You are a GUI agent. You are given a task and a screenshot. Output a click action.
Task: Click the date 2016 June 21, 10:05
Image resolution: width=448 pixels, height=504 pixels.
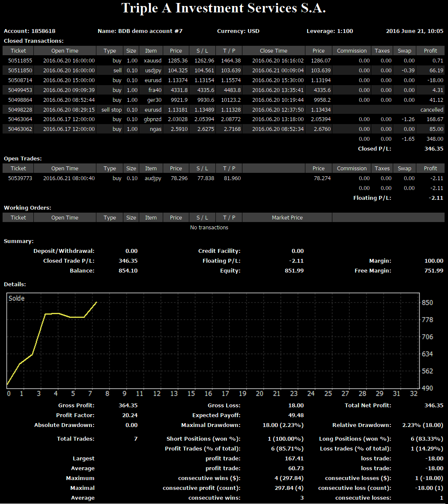415,31
